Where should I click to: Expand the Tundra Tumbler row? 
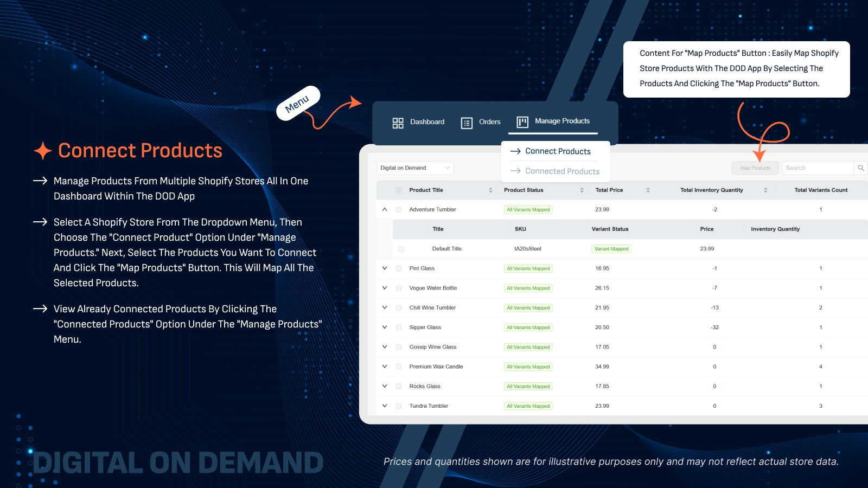(385, 406)
